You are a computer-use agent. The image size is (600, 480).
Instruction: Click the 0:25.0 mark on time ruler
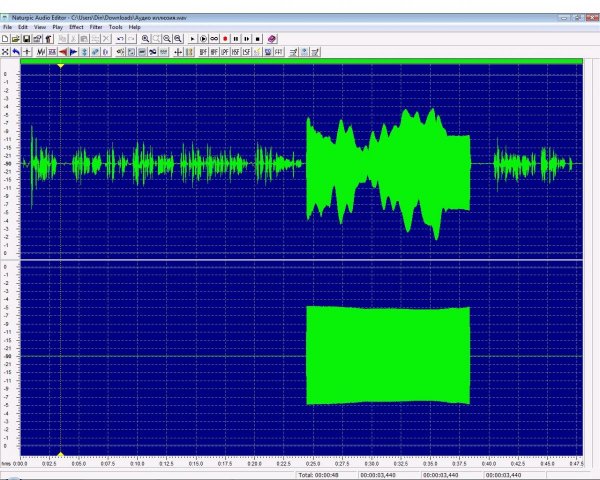pyautogui.click(x=313, y=464)
